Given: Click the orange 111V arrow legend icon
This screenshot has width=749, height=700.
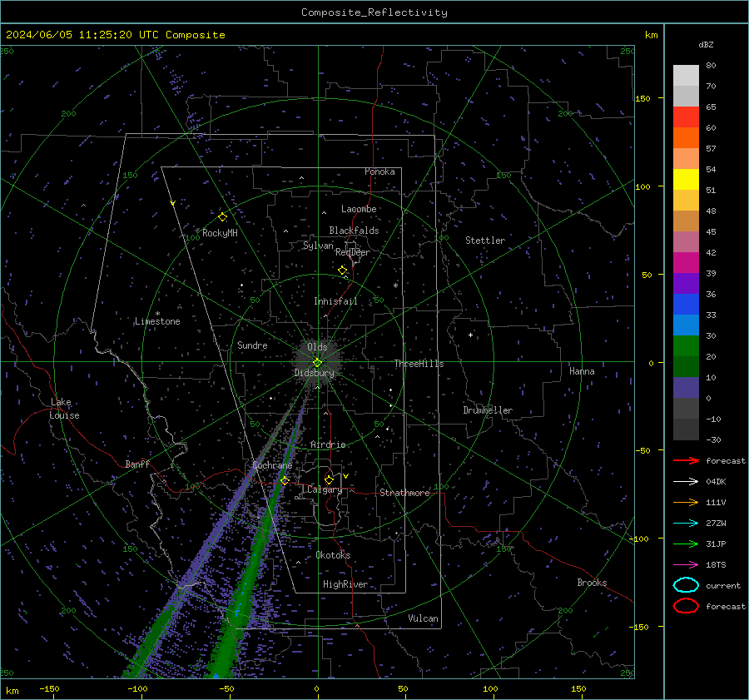Looking at the screenshot, I should click(x=686, y=502).
